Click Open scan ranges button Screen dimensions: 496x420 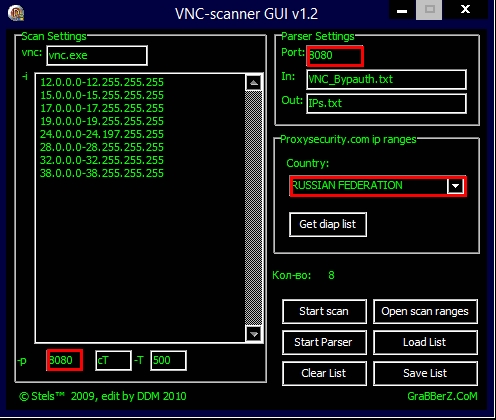click(x=425, y=311)
